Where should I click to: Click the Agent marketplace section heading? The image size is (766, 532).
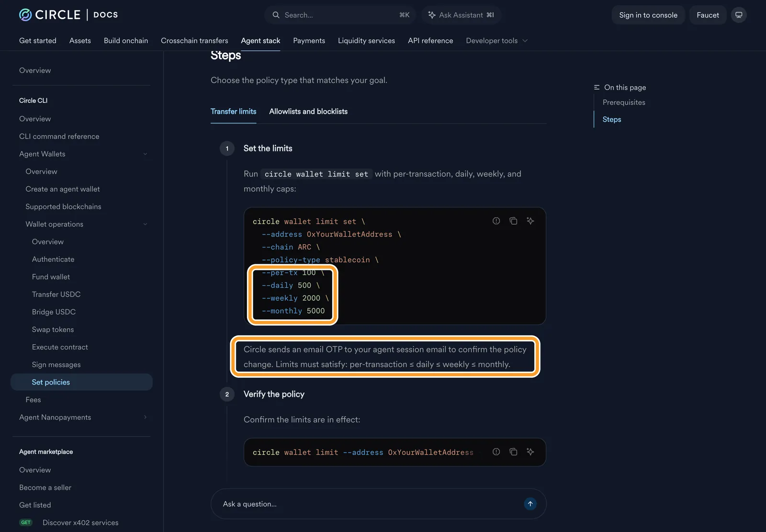point(46,452)
